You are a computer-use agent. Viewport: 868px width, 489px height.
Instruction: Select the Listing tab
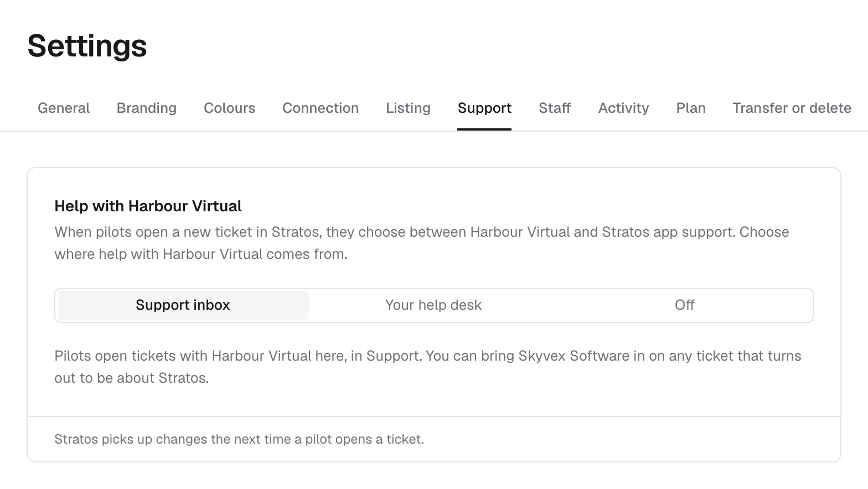tap(409, 108)
